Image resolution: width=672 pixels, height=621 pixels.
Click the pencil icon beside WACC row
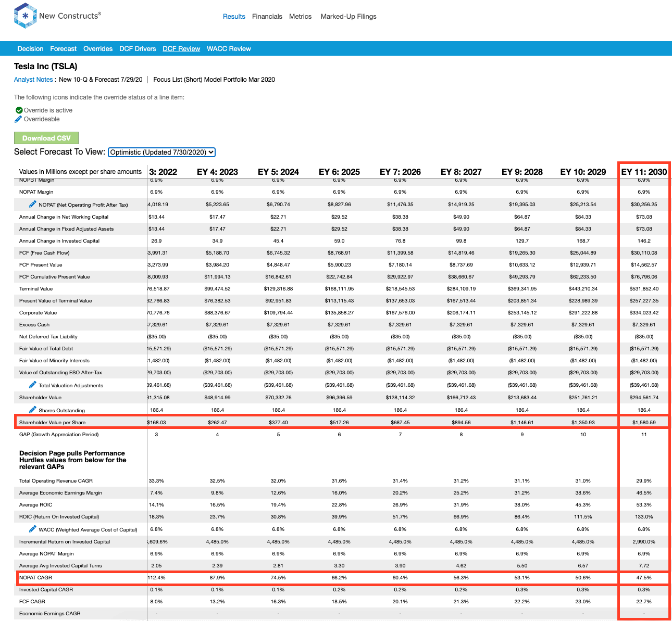pyautogui.click(x=32, y=529)
